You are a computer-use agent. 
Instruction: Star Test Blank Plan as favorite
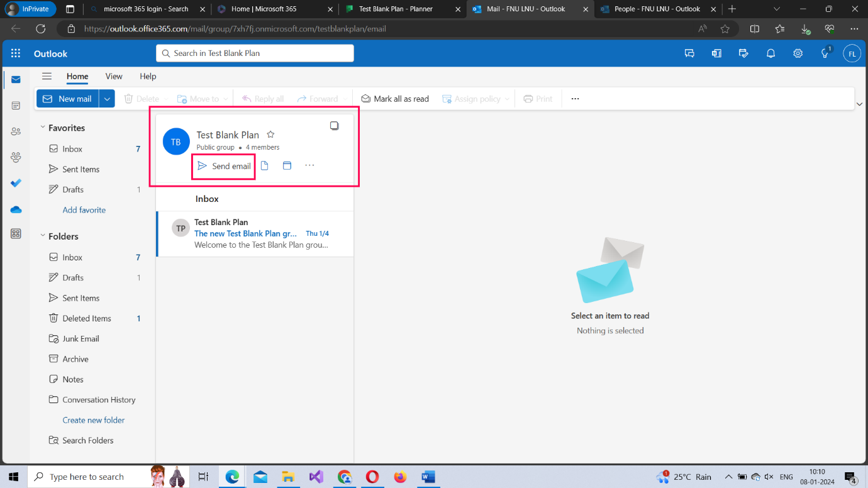click(x=270, y=135)
